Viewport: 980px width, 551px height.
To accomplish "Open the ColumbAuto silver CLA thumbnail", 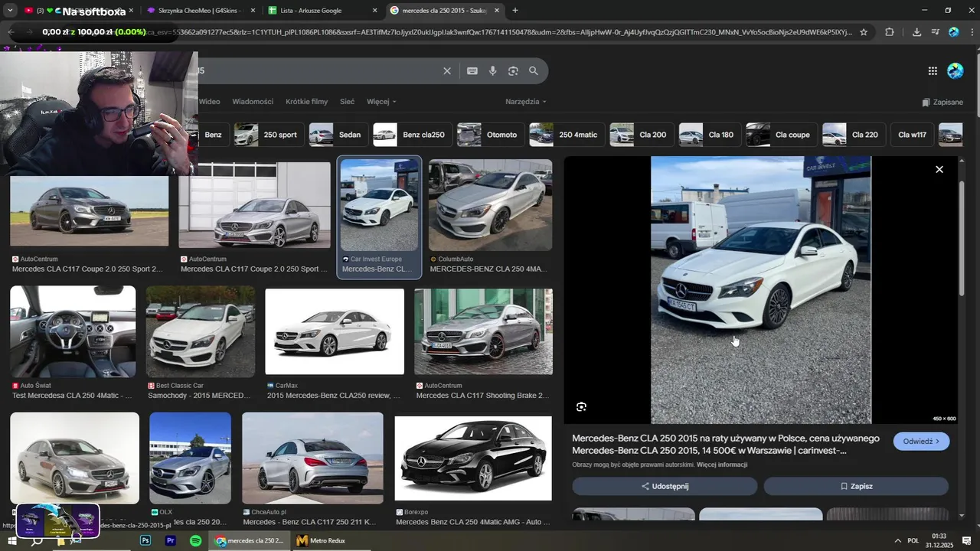I will [490, 205].
